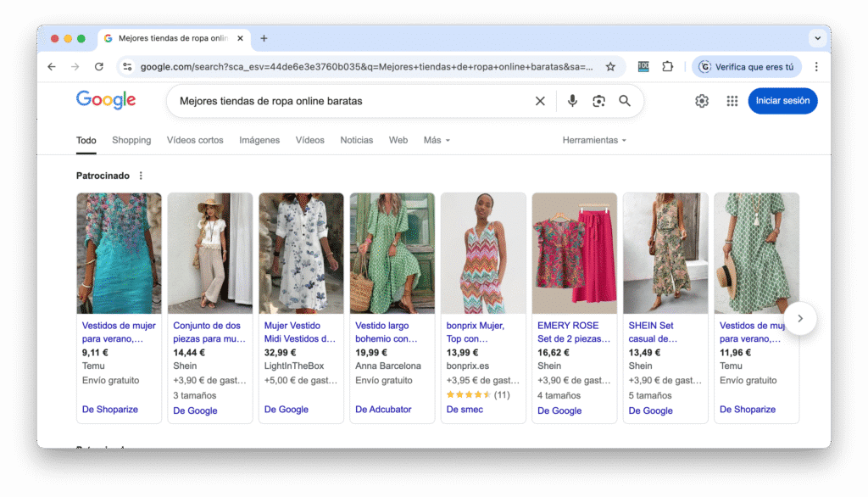Screen dimensions: 868x497
Task: Open the turquoise Temu dress thumbnail
Action: click(x=119, y=254)
